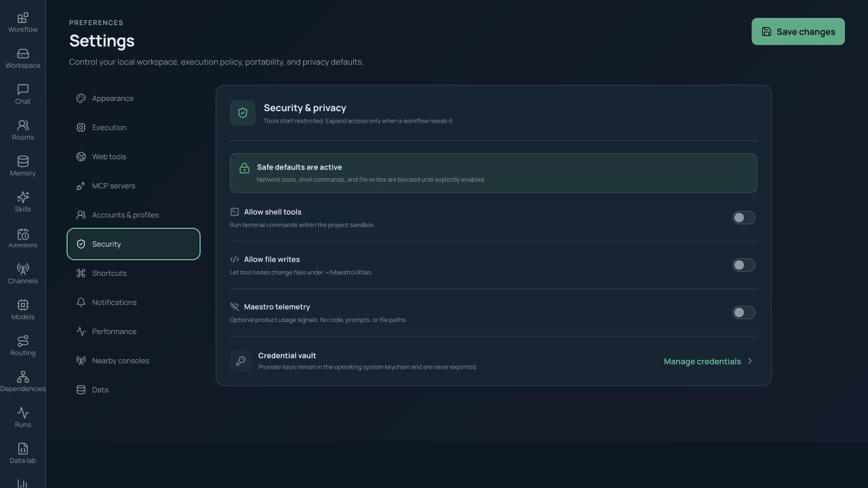Click the Save changes button
868x488 pixels.
coord(798,32)
